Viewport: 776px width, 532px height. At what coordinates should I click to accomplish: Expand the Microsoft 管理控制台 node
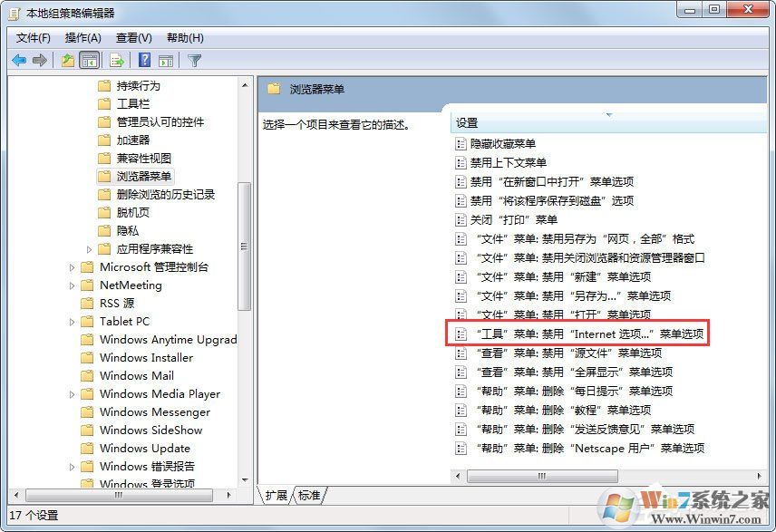(x=73, y=266)
